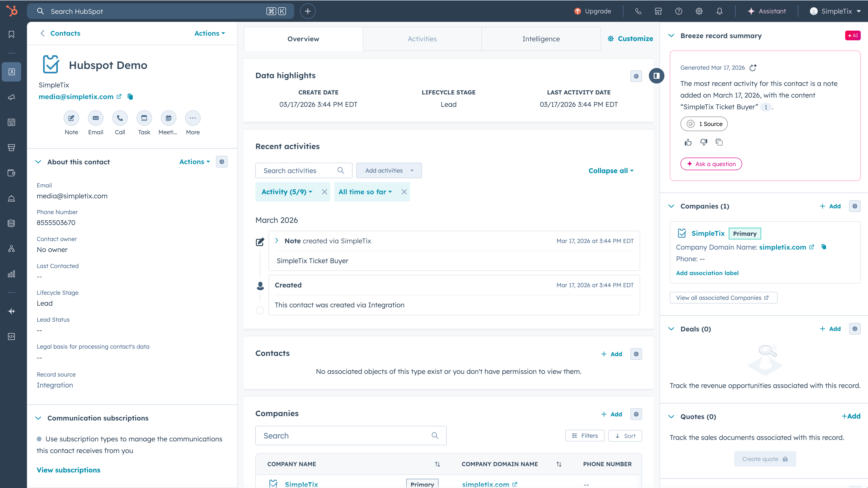The width and height of the screenshot is (868, 488).
Task: Log a Call from the contact actions
Action: (120, 118)
